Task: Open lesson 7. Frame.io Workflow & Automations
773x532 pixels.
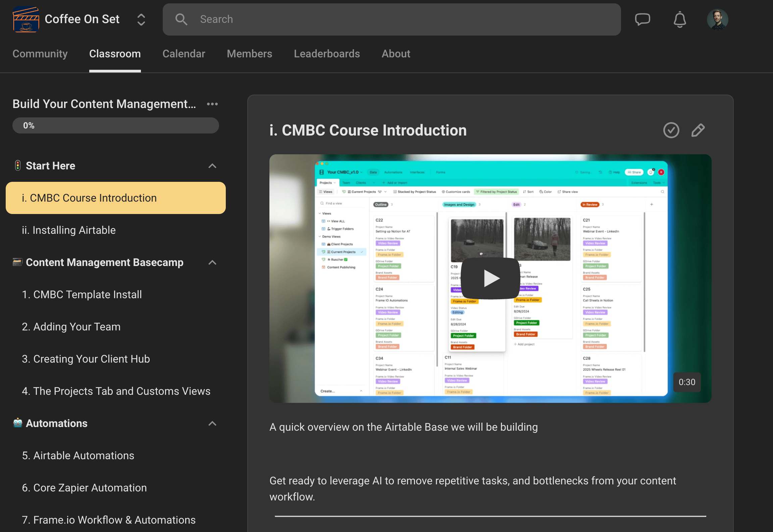Action: [x=116, y=520]
